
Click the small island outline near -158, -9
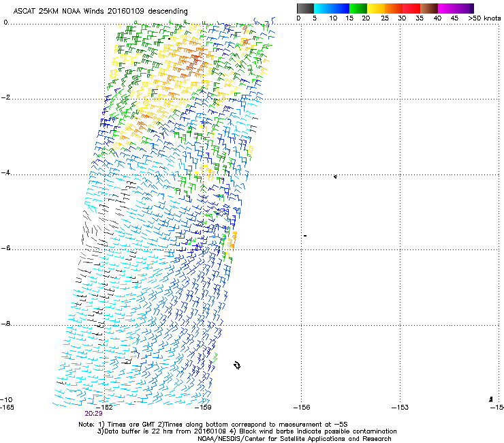tap(237, 365)
